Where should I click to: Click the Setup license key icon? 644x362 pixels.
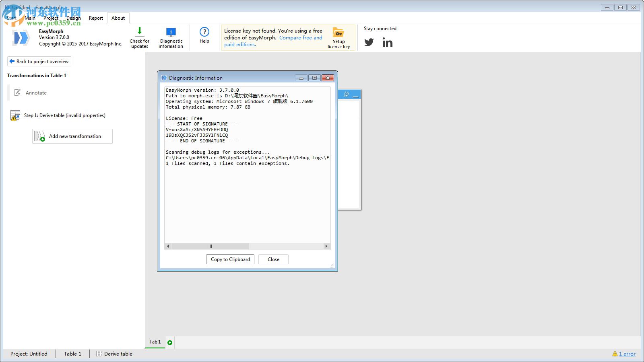[x=338, y=33]
